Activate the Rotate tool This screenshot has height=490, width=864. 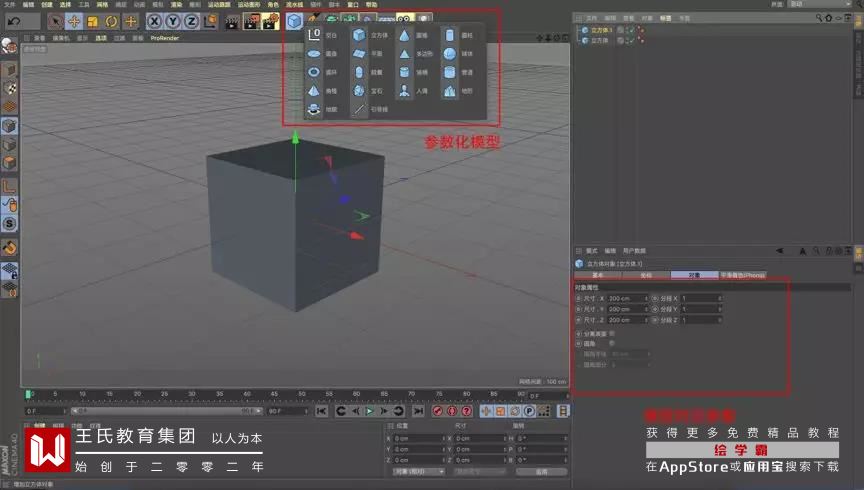tap(111, 21)
